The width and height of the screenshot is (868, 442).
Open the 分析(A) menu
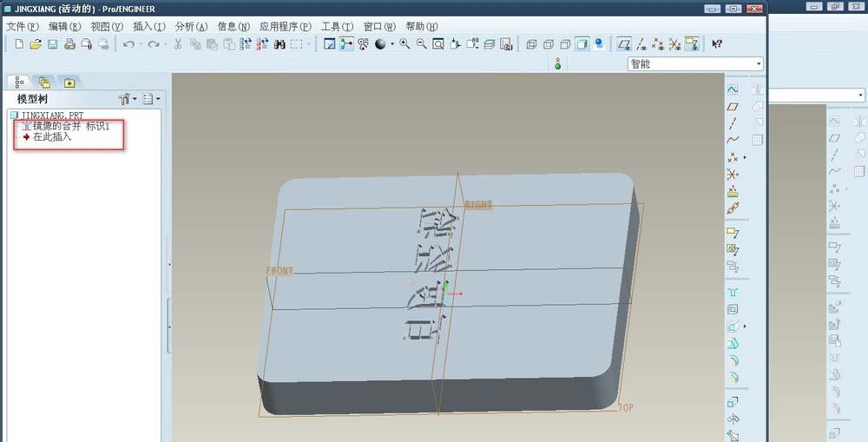pyautogui.click(x=191, y=27)
